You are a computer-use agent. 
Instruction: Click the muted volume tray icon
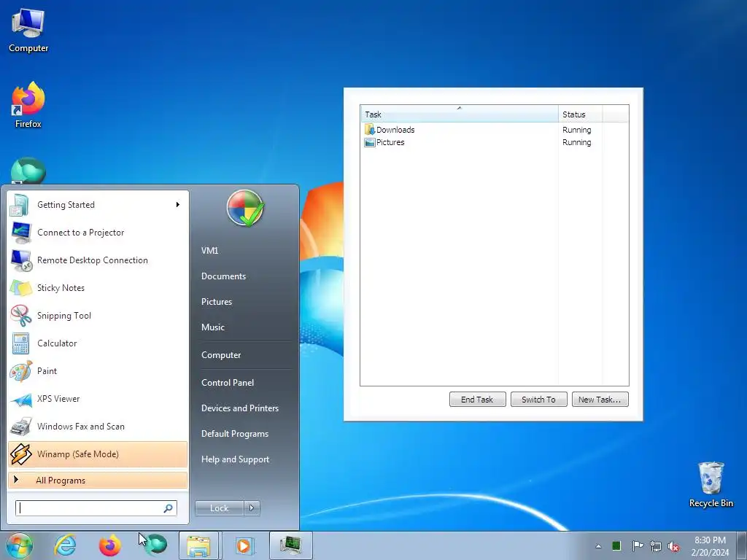tap(673, 547)
